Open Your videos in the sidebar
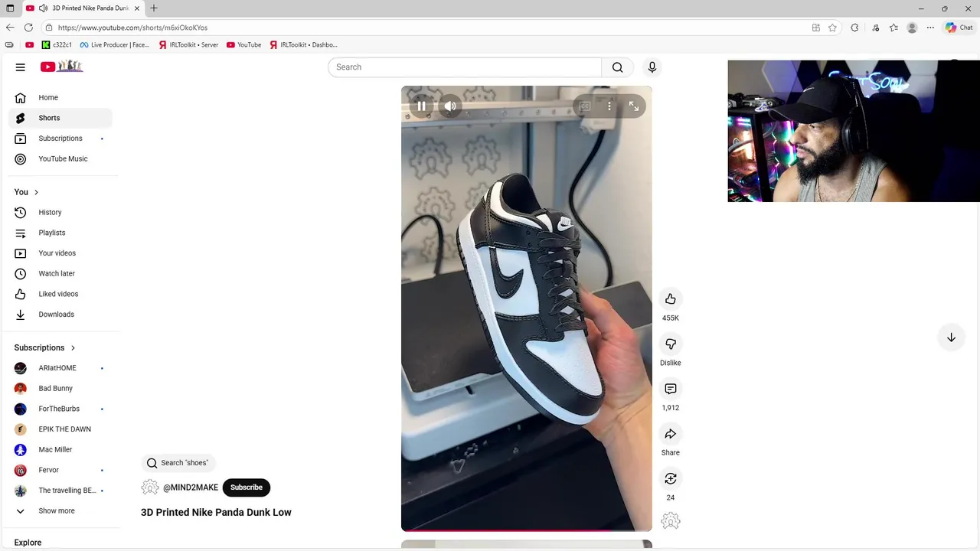Image resolution: width=980 pixels, height=551 pixels. pos(60,253)
